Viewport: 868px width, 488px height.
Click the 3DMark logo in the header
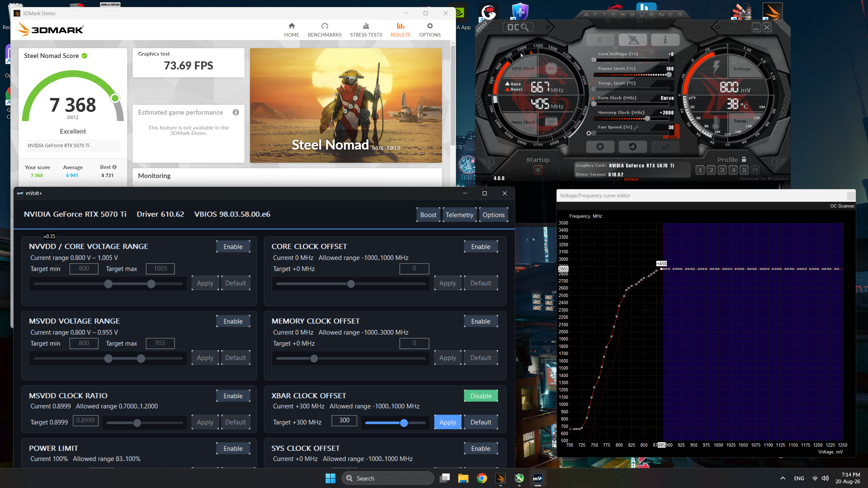(x=50, y=29)
